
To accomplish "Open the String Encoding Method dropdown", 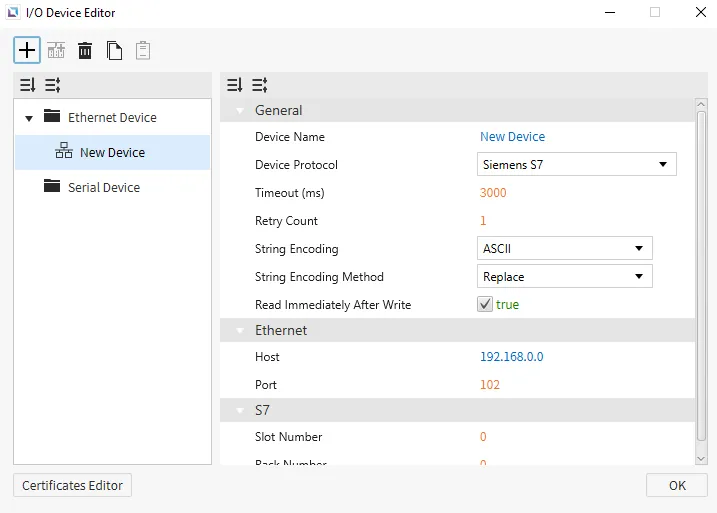I will (565, 276).
